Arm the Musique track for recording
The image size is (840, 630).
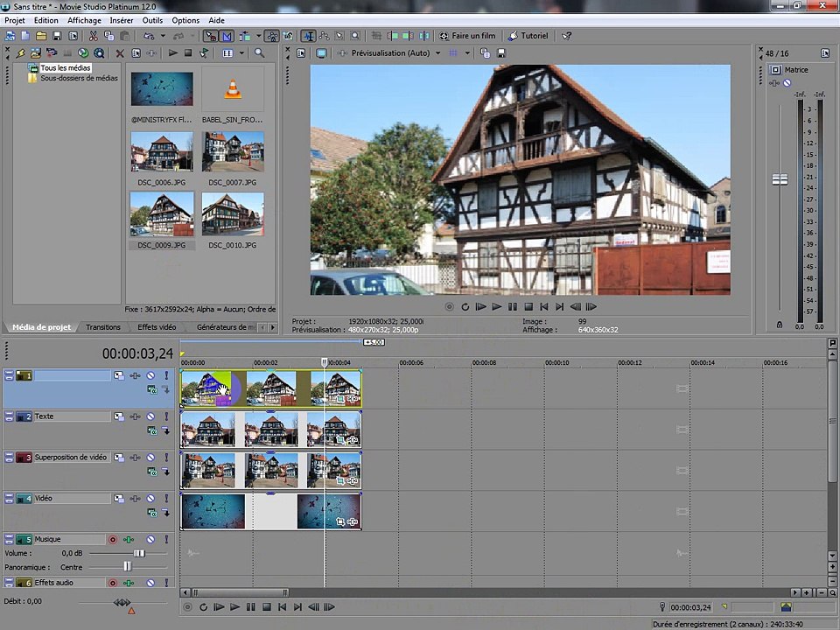coord(113,540)
